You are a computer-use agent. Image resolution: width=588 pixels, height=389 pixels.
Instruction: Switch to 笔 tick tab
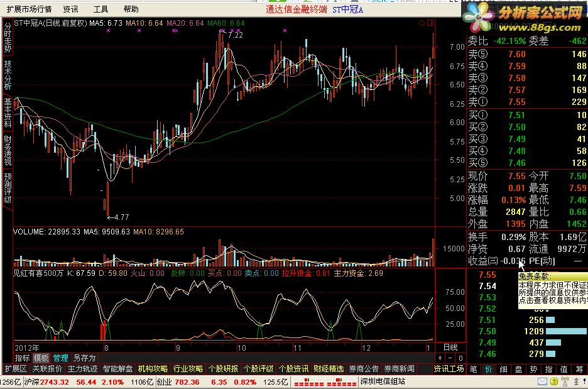coord(474,369)
